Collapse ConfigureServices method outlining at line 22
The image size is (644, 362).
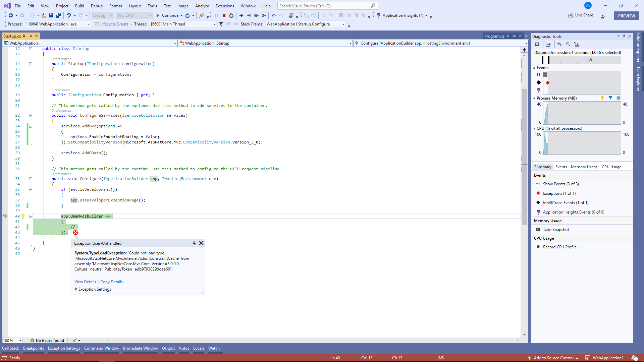tap(31, 115)
